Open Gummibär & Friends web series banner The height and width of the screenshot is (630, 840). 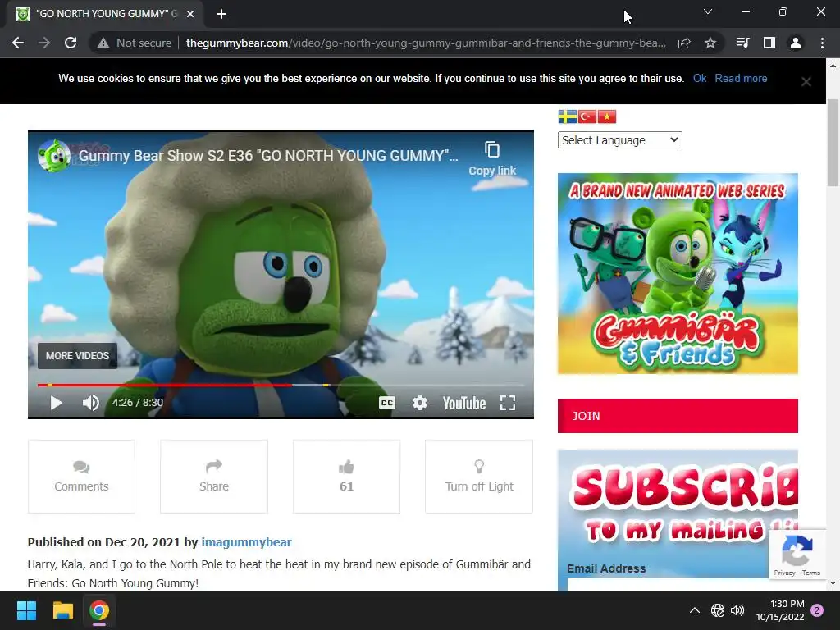tap(678, 273)
